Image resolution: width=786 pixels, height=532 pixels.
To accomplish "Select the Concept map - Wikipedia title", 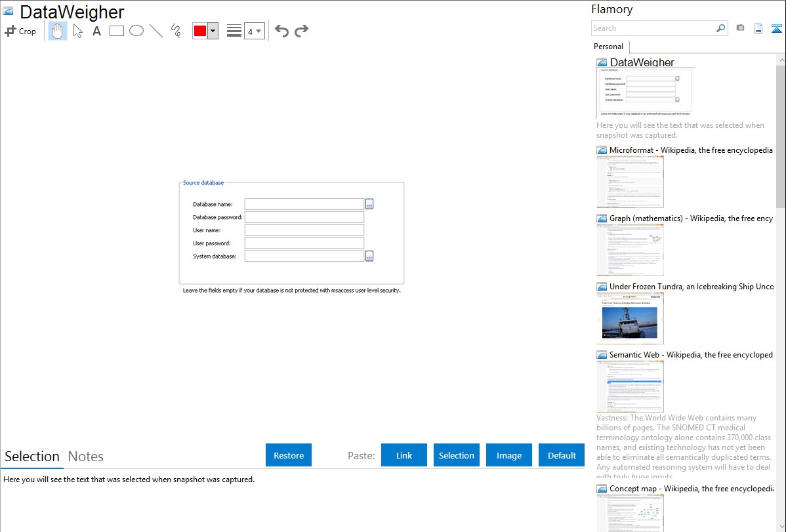I will point(691,488).
